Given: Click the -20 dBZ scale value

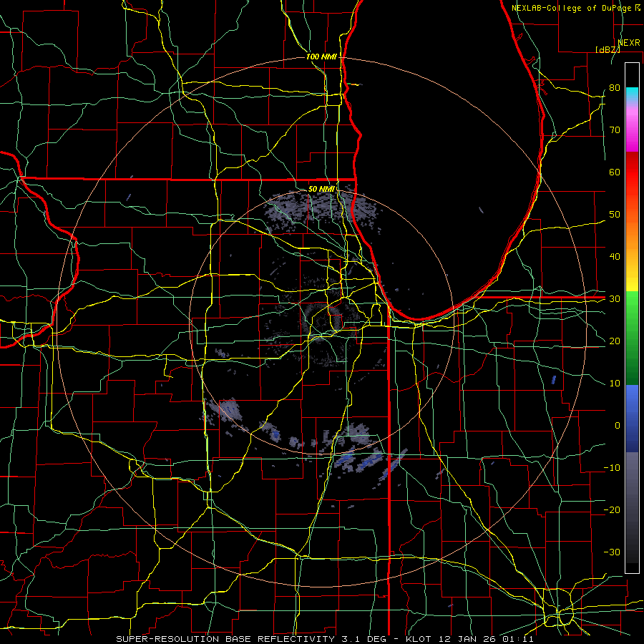Looking at the screenshot, I should coord(612,510).
